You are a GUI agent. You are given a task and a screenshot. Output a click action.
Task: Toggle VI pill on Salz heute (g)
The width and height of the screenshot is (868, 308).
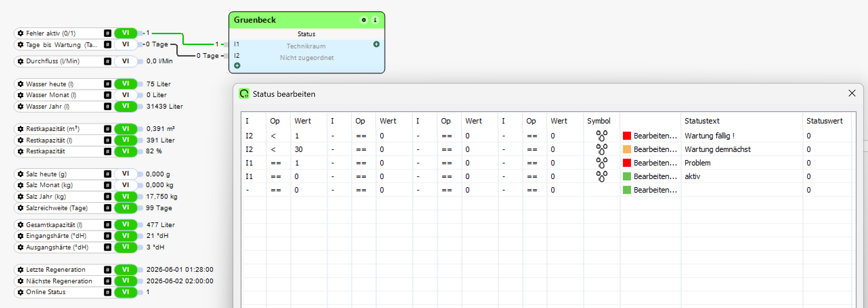(x=126, y=174)
